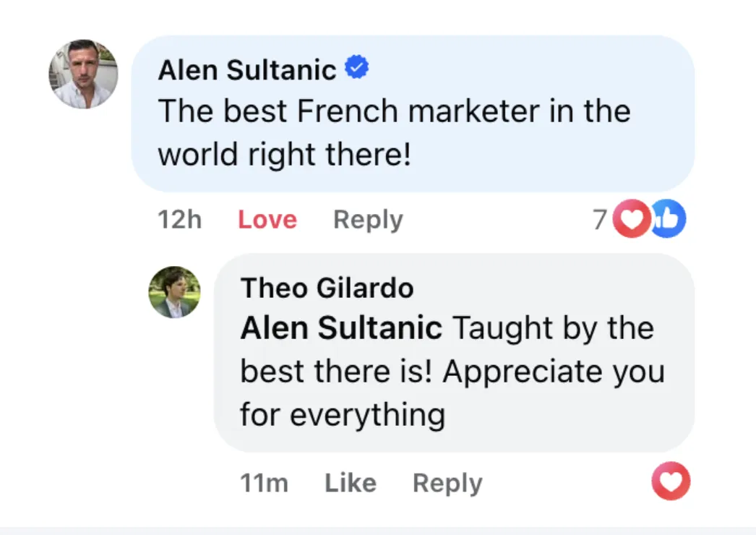Open Alen Sultanic's profile picture
Viewport: 756px width, 535px height.
coord(83,74)
